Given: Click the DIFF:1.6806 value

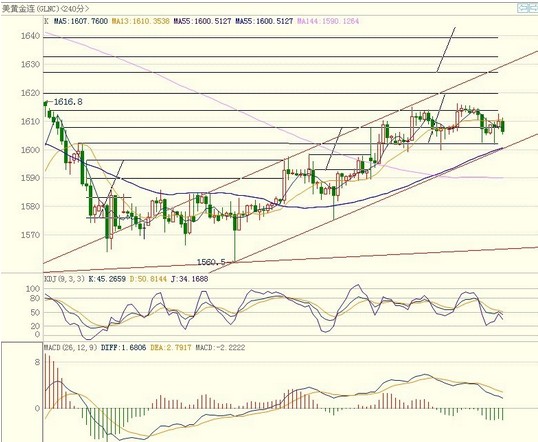Looking at the screenshot, I should coord(123,348).
